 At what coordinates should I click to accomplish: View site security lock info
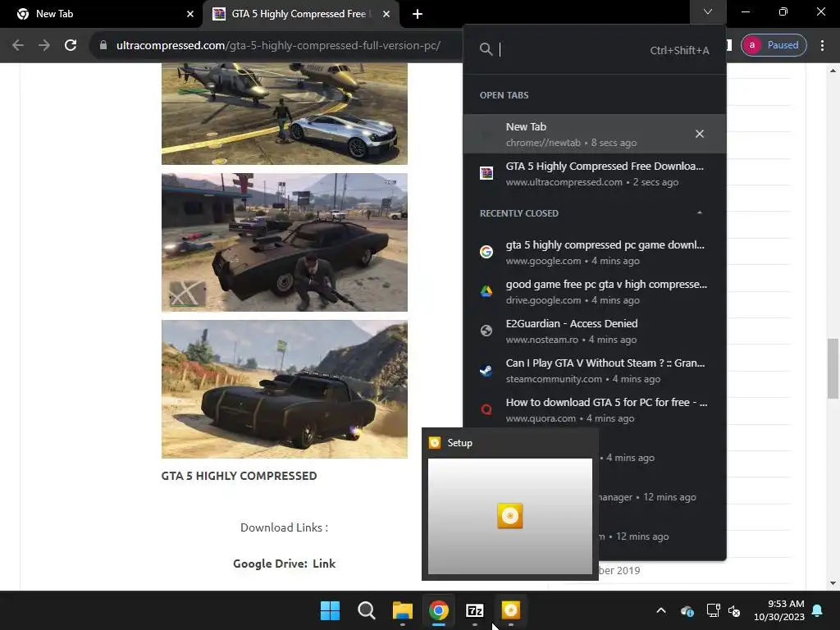[x=103, y=46]
